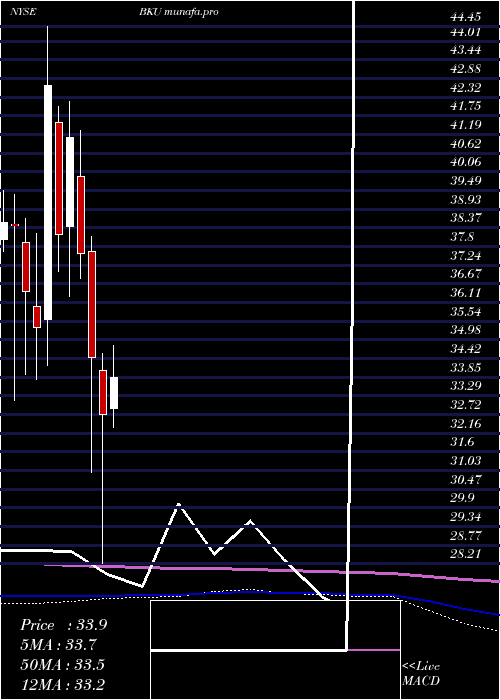Viewport: 500px width, 700px height.
Task: Click the 44.01 price axis label
Action: click(x=466, y=32)
